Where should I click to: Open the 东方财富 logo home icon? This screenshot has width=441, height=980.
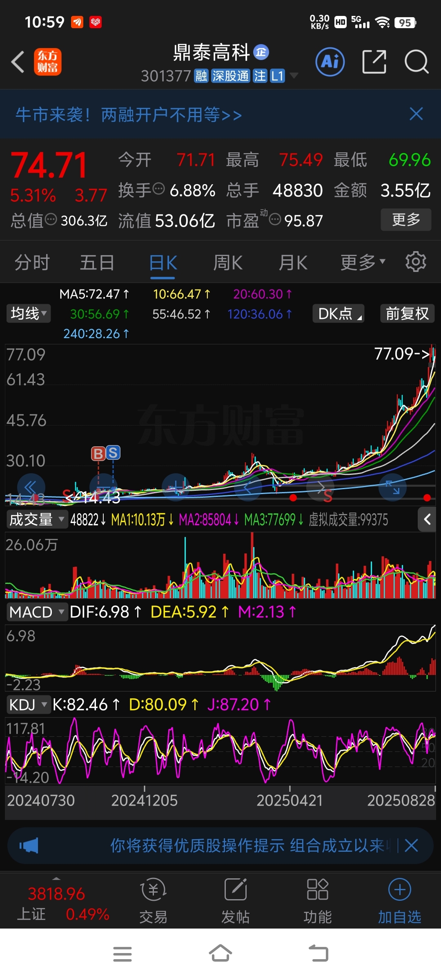[x=48, y=62]
